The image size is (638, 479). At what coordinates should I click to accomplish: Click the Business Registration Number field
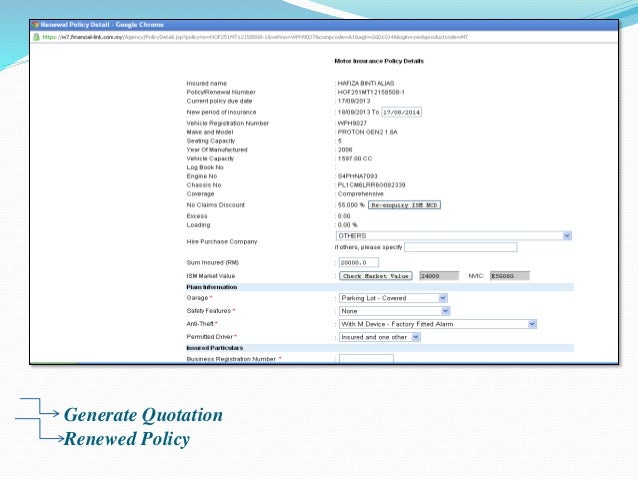[366, 359]
